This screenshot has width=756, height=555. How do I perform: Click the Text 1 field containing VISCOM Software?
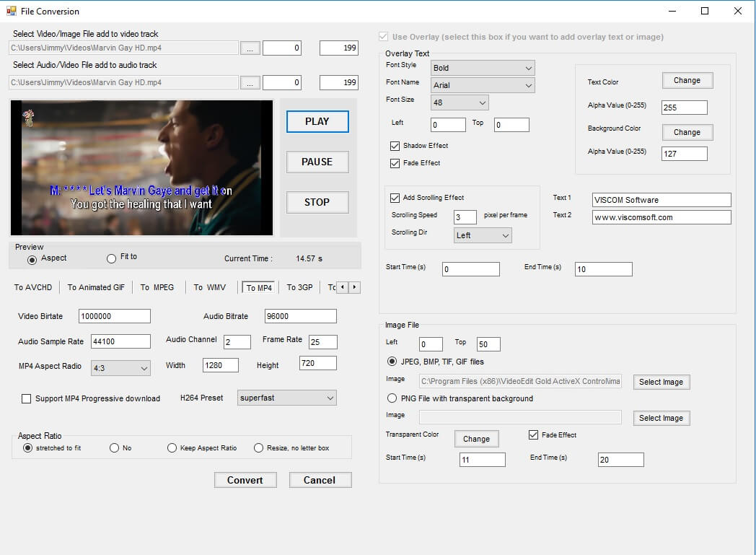tap(661, 199)
